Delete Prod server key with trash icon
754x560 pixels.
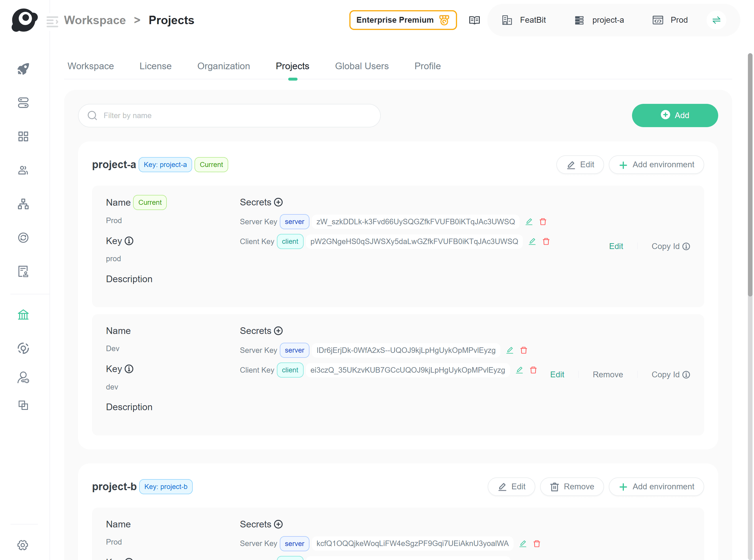[543, 222]
